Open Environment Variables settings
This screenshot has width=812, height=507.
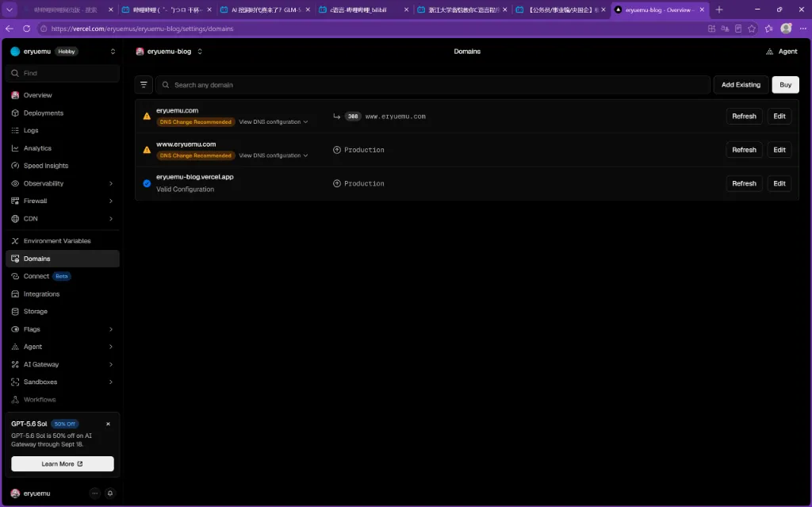coord(63,241)
